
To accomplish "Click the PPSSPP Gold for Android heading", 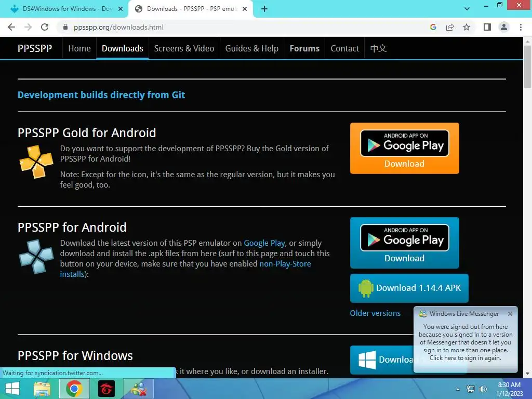I will click(x=87, y=133).
